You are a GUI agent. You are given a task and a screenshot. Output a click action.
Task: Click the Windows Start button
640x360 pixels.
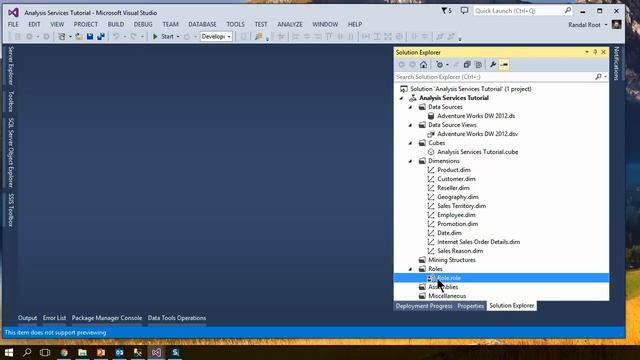click(9, 352)
